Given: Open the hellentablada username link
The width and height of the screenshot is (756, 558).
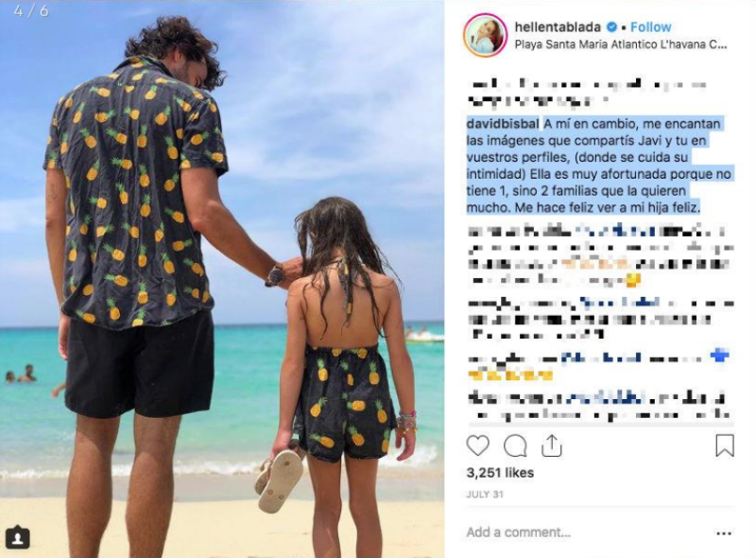Looking at the screenshot, I should tap(558, 27).
